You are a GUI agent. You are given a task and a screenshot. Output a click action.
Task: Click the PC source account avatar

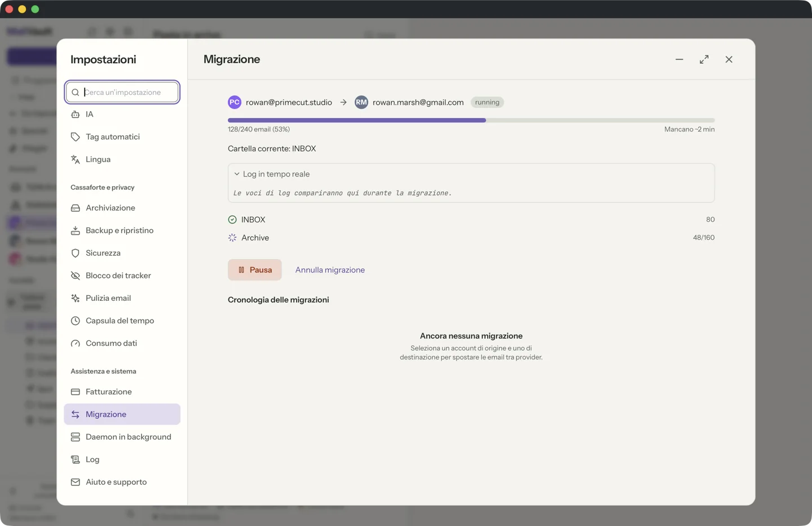[x=235, y=102]
